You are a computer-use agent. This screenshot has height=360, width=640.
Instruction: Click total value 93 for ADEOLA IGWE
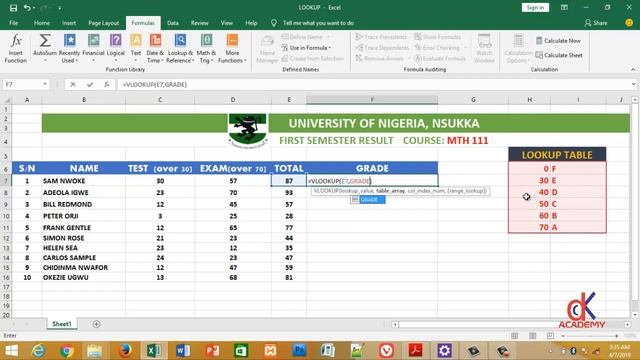[289, 192]
